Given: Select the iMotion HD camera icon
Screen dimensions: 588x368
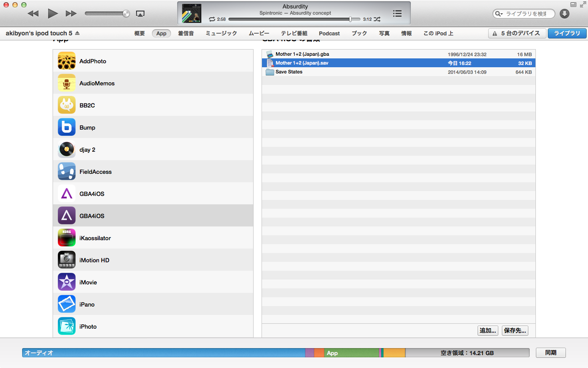Looking at the screenshot, I should point(67,260).
